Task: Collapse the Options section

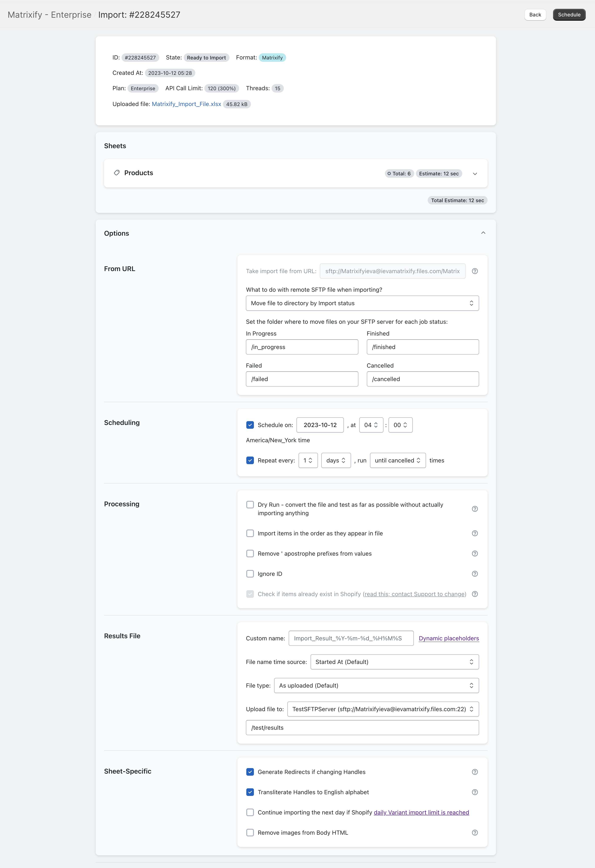Action: click(x=483, y=233)
